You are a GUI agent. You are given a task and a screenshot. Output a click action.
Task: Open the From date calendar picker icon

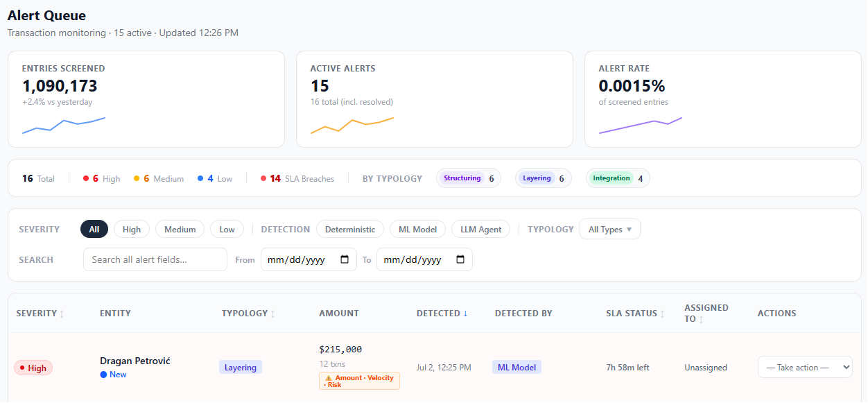point(345,259)
